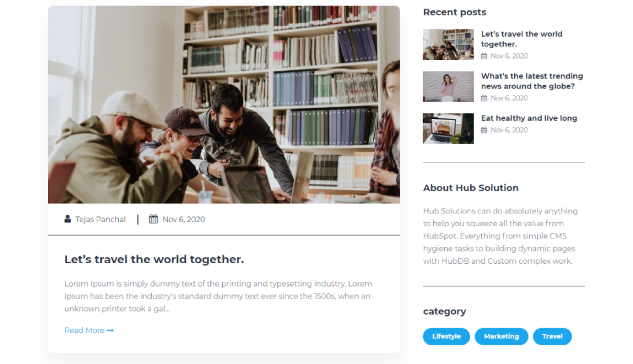Select the Travel category tag
633x364 pixels.
[x=552, y=336]
